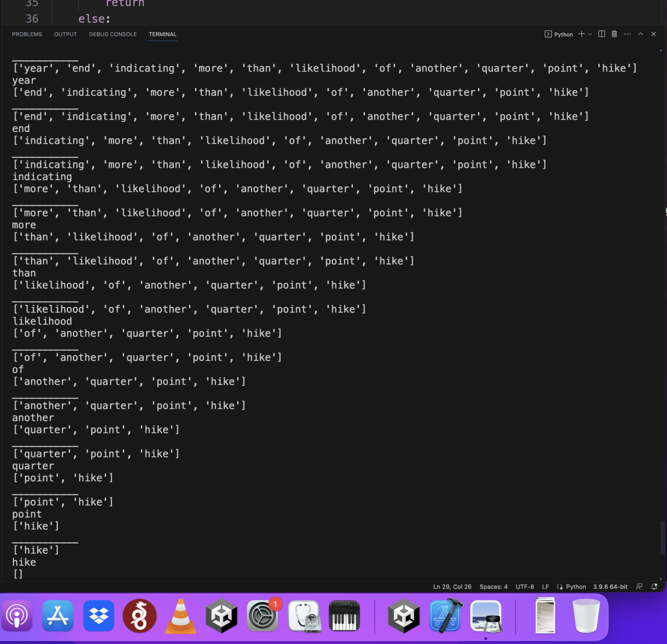Viewport: 667px width, 644px height.
Task: Kill the active terminal with the trash icon
Action: tap(614, 34)
